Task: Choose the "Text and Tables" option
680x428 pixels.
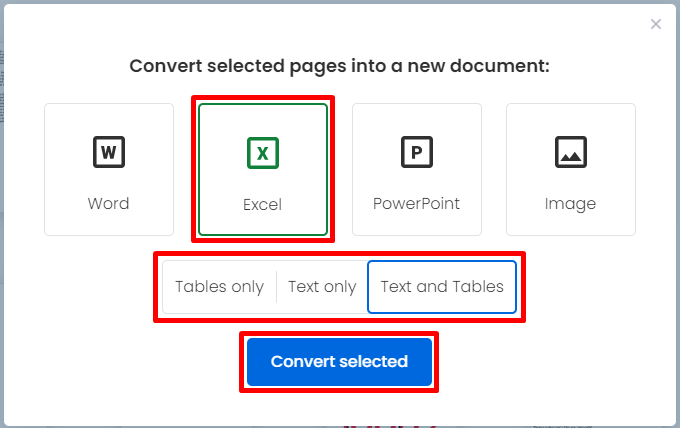Action: pyautogui.click(x=442, y=287)
